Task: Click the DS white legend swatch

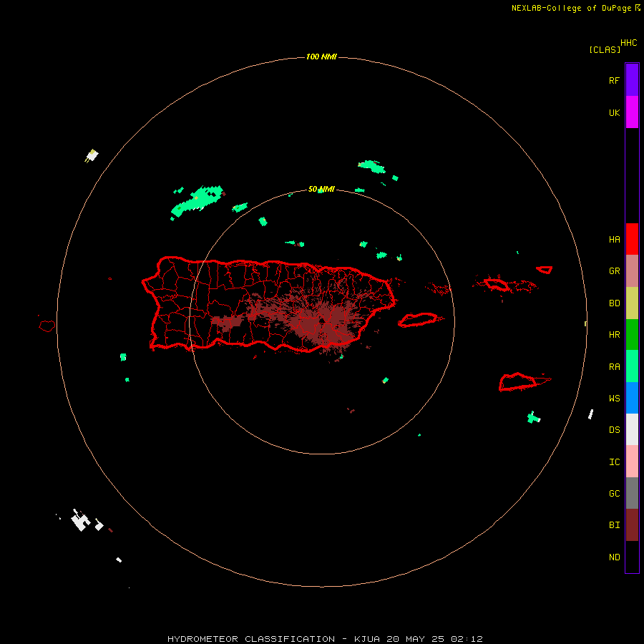Action: [632, 429]
